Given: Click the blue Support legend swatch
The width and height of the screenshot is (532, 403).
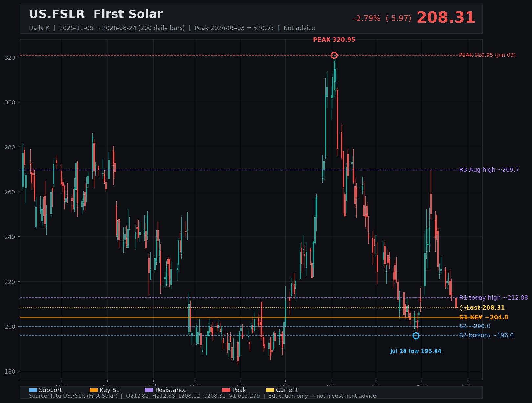Looking at the screenshot, I should pos(33,390).
